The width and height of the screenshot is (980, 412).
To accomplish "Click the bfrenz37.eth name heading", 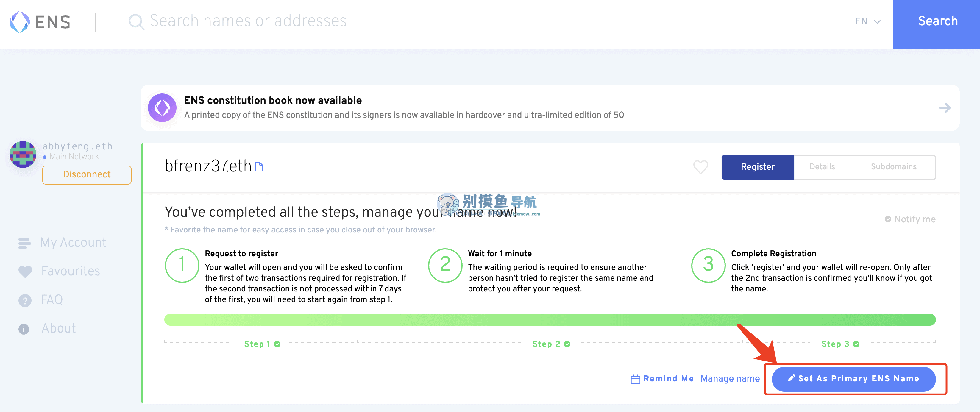I will (208, 167).
